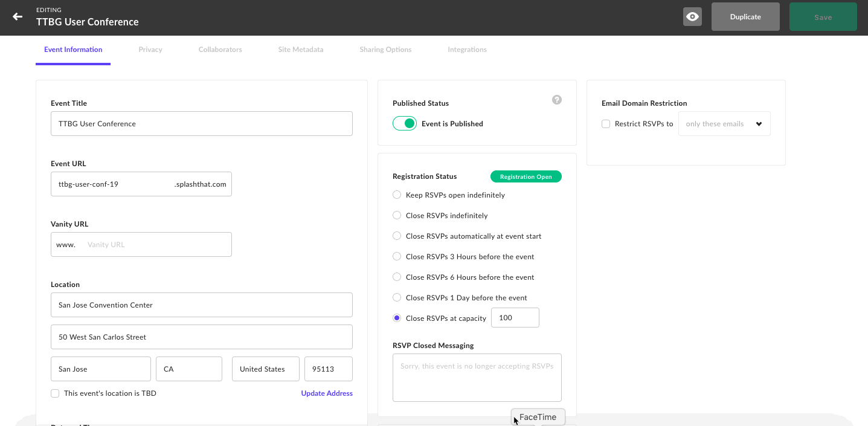
Task: Edit the San Jose Convention Center location field
Action: (x=202, y=305)
